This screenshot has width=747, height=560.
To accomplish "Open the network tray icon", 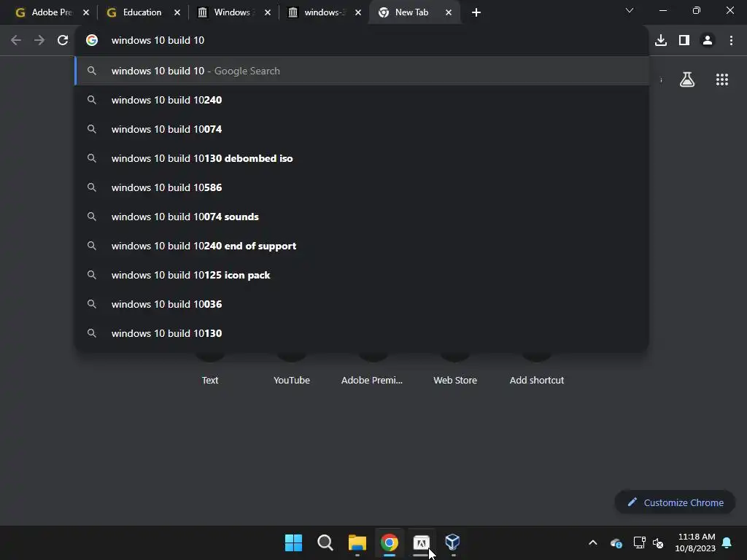I will (x=639, y=542).
